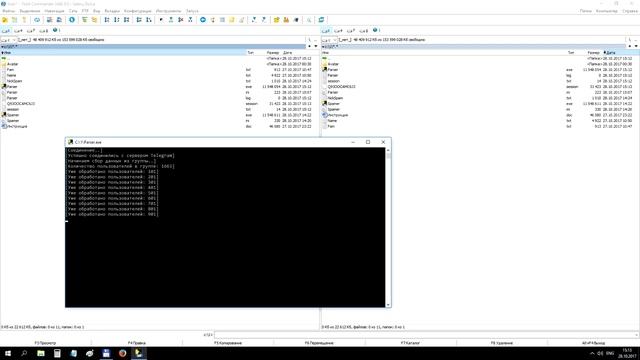Viewport: 640px width, 360px height.
Task: Select the NickSpam file in the left panel
Action: [x=14, y=81]
